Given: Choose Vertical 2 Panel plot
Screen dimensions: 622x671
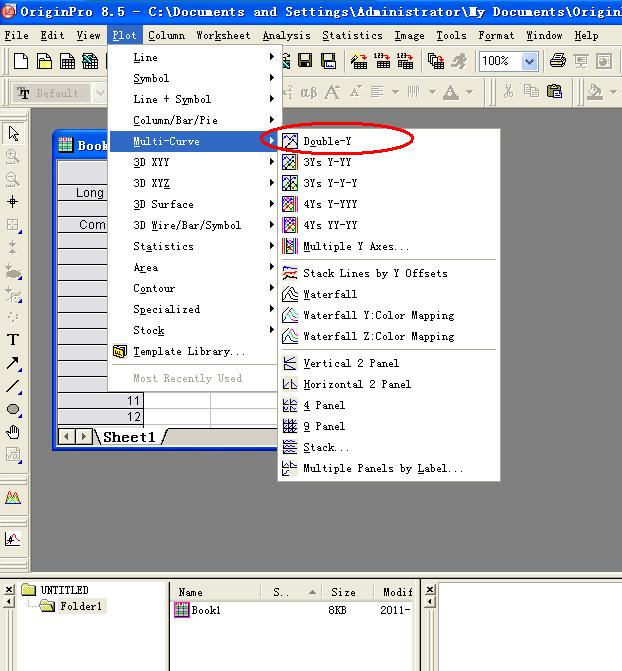Looking at the screenshot, I should (x=389, y=363).
